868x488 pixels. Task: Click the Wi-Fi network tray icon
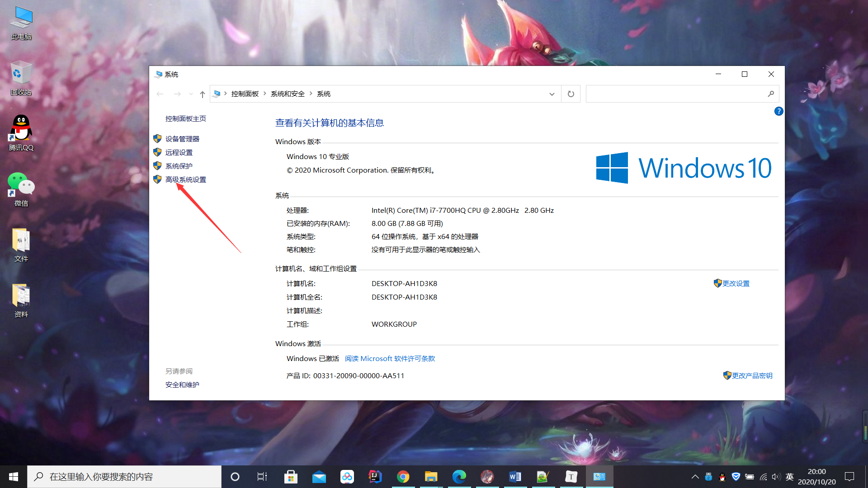coord(763,477)
